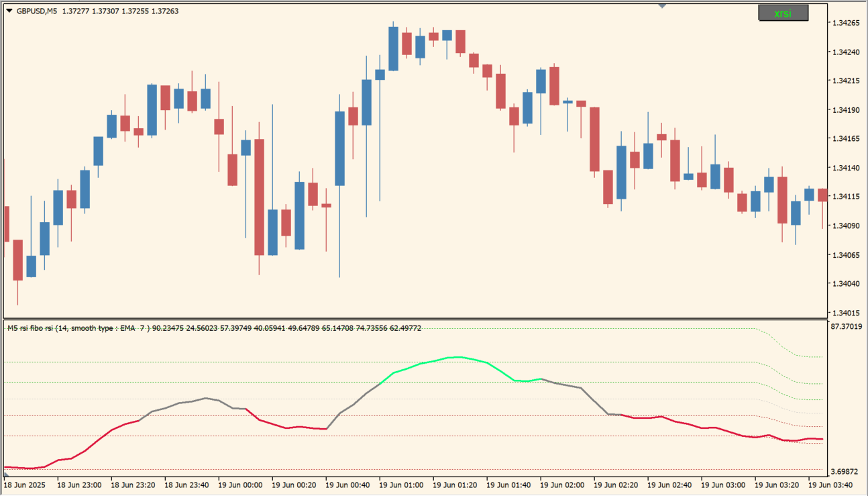Screen dimensions: 868x496
Task: Click the green xrsi button
Action: coord(783,13)
